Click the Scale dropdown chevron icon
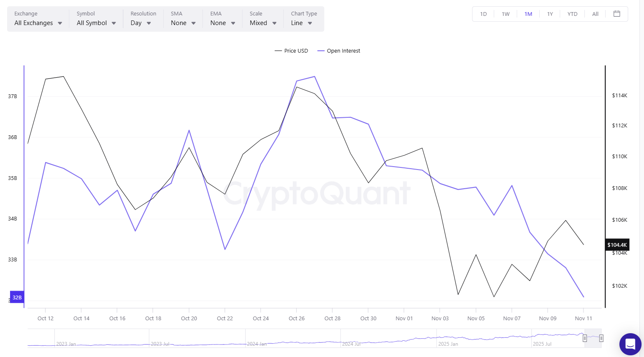The width and height of the screenshot is (644, 357). click(x=274, y=23)
